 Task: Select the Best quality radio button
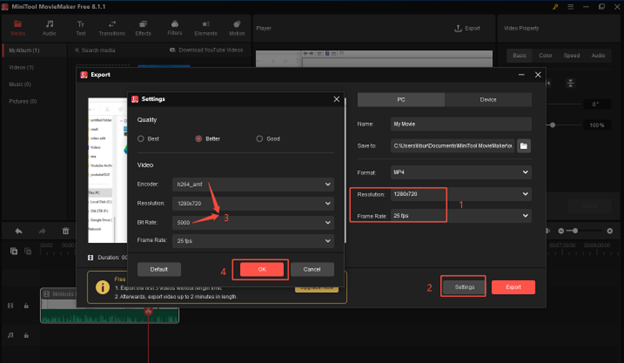click(140, 139)
